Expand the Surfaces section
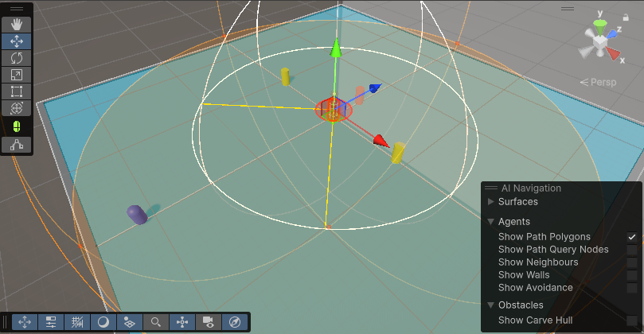Viewport: 644px width, 334px height. pyautogui.click(x=491, y=201)
